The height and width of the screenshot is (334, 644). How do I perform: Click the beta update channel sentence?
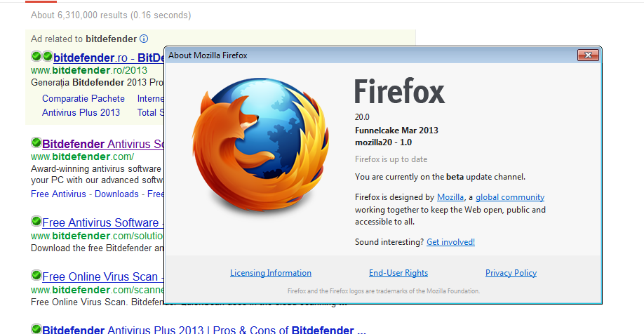pyautogui.click(x=440, y=177)
